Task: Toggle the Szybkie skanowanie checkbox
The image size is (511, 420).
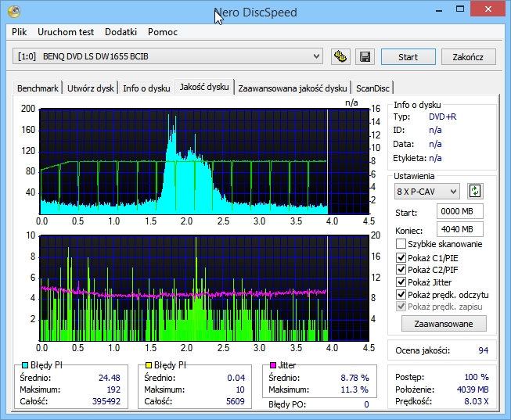Action: coord(401,244)
